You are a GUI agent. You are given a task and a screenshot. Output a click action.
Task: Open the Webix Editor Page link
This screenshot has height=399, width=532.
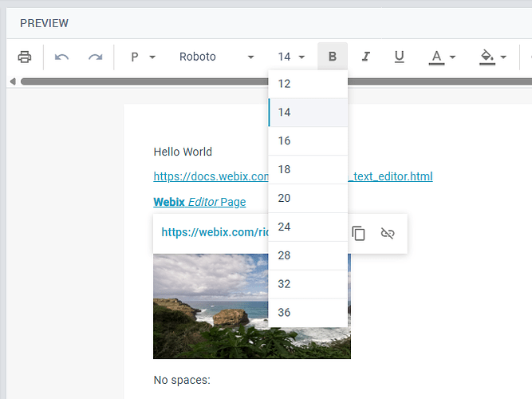pyautogui.click(x=199, y=202)
